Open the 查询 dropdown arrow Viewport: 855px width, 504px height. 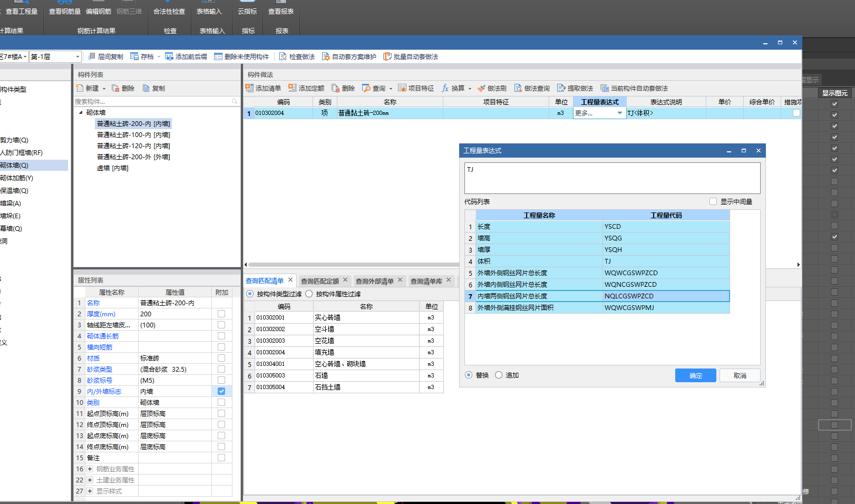tap(391, 89)
